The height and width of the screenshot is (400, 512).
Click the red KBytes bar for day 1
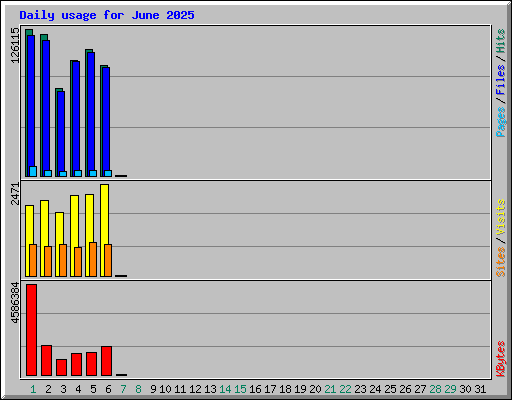pos(32,330)
